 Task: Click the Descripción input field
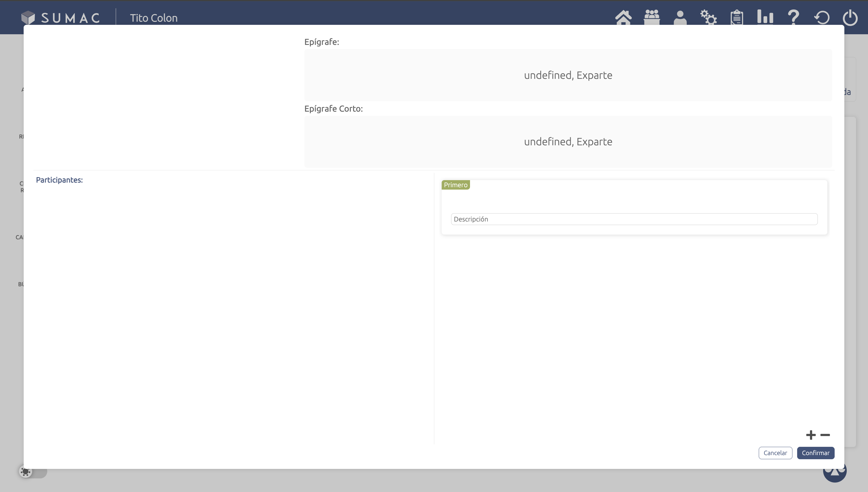(x=634, y=219)
